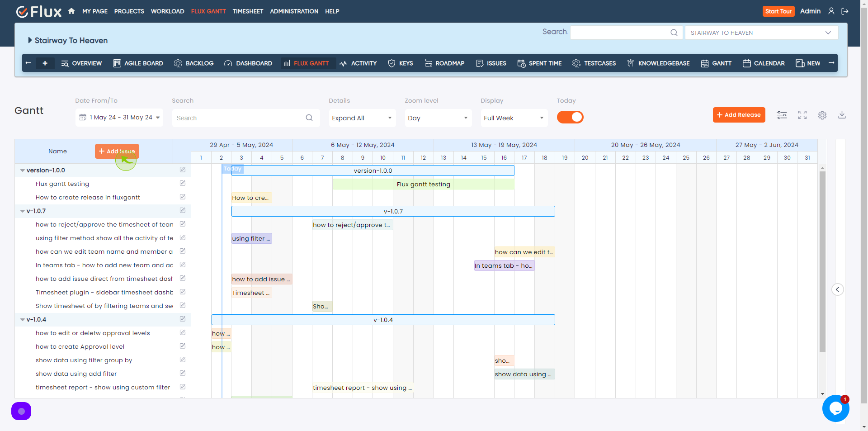
Task: Go to the home icon in top bar
Action: point(71,11)
